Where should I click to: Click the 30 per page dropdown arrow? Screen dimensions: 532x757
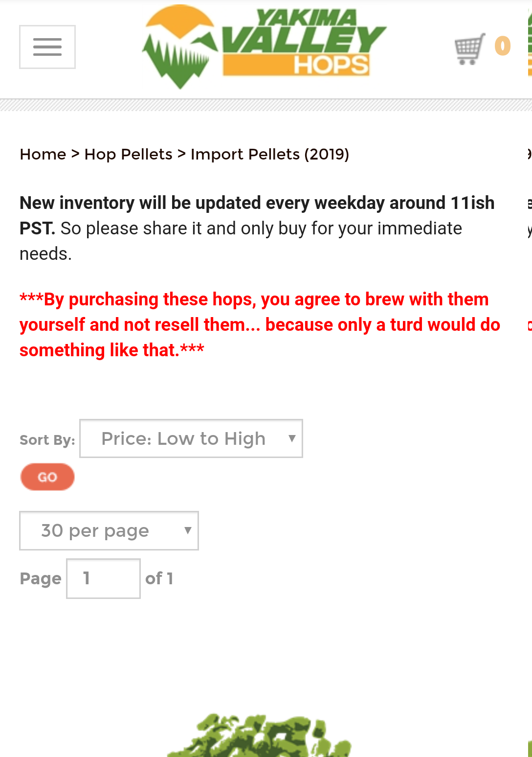tap(188, 531)
